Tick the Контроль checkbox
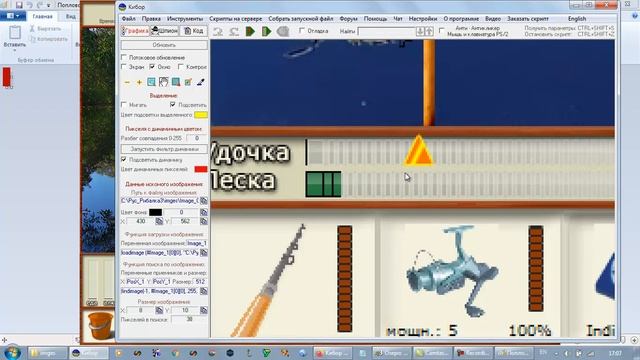Image resolution: width=640 pixels, height=360 pixels. point(181,67)
